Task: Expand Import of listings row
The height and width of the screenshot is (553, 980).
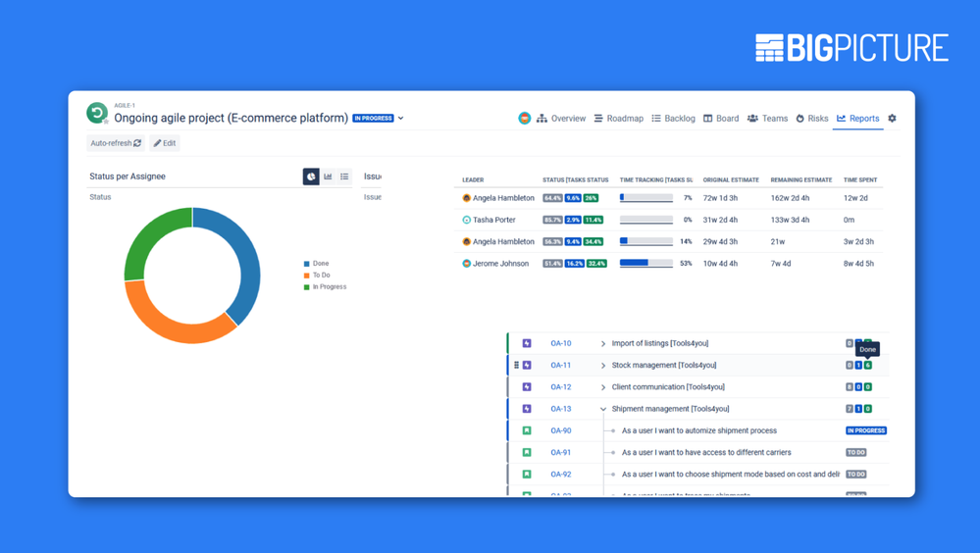Action: tap(603, 344)
